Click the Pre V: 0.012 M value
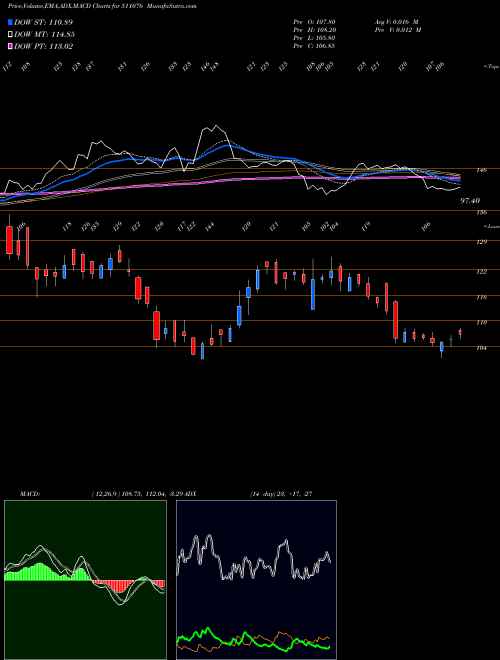 (398, 30)
